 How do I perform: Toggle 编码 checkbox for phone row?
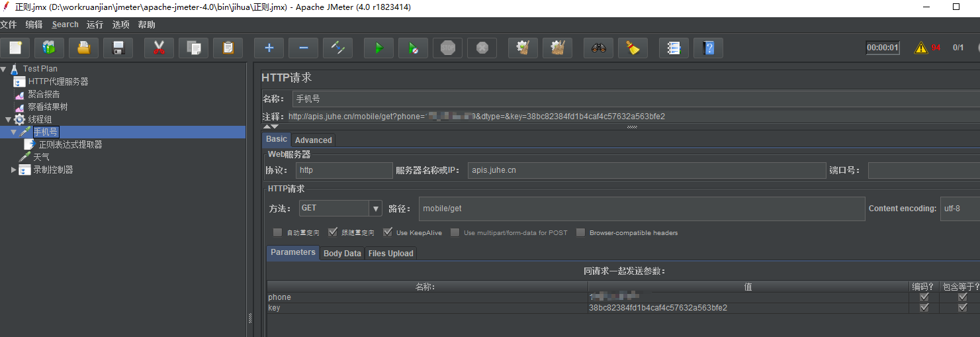click(924, 297)
